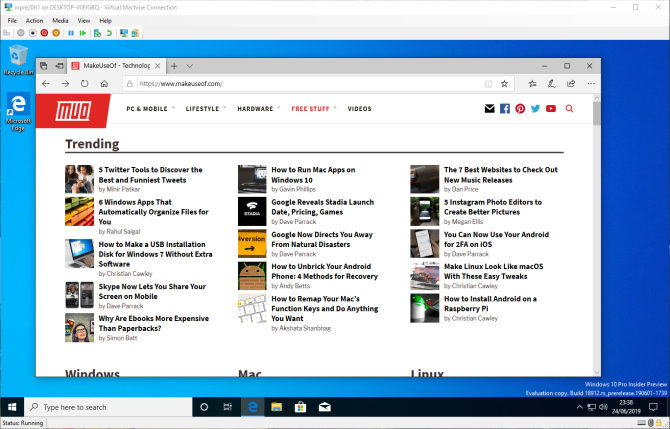Pause the virtual machine from the toolbar
The image size is (670, 429).
pyautogui.click(x=69, y=33)
